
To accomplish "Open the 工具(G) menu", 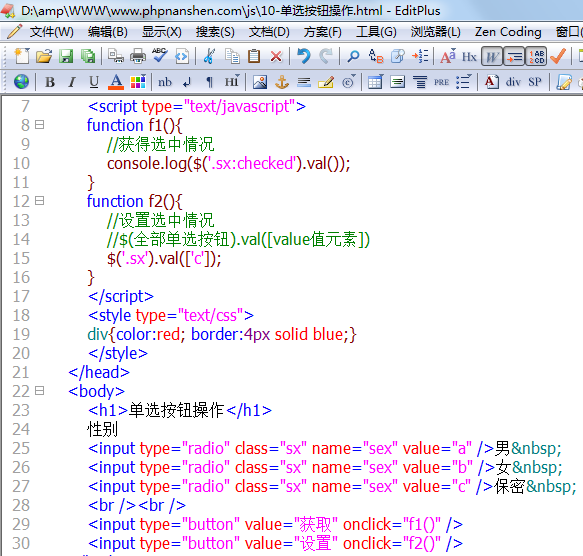I will pyautogui.click(x=376, y=32).
